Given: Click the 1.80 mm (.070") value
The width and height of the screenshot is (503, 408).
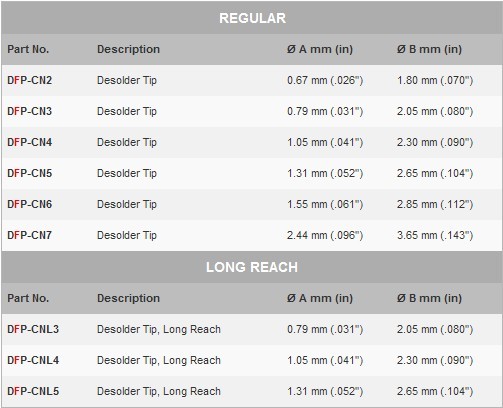Looking at the screenshot, I should point(435,80).
